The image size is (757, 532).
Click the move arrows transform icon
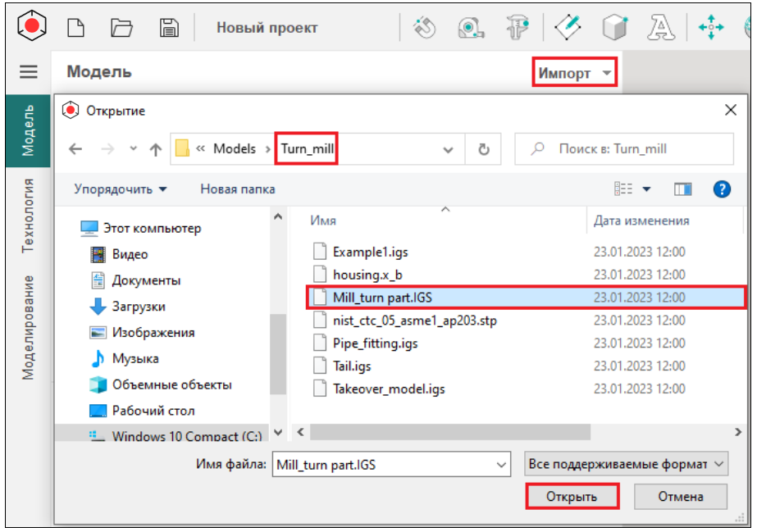[x=710, y=28]
